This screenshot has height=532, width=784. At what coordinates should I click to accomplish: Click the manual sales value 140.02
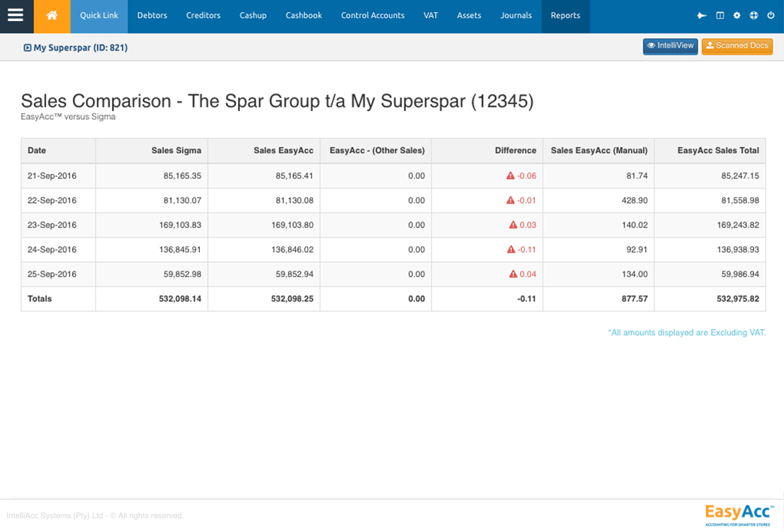pyautogui.click(x=635, y=224)
